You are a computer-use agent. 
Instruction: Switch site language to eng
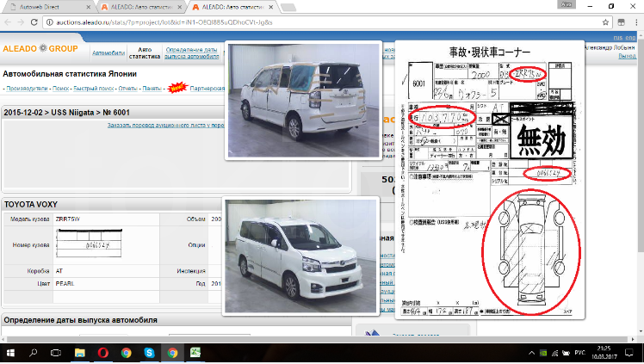630,37
